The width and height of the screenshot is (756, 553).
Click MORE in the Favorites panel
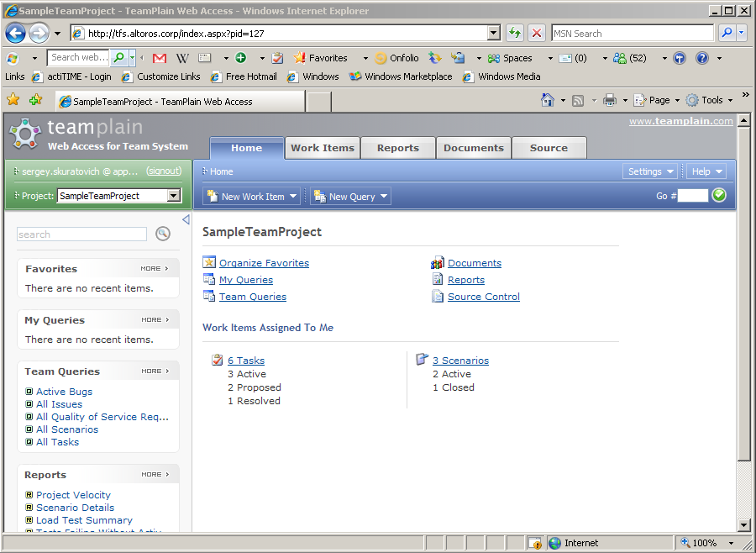pos(155,268)
